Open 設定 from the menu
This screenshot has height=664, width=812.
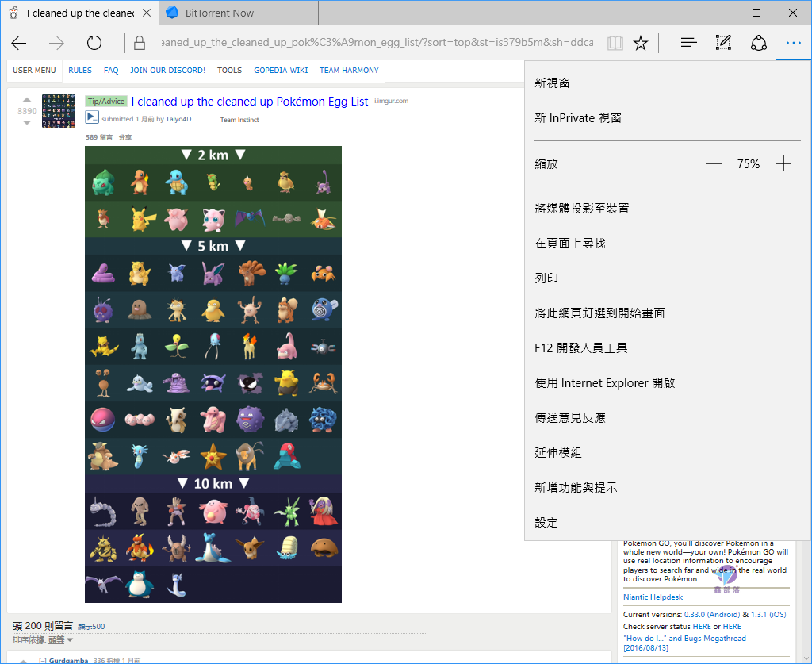(x=668, y=523)
